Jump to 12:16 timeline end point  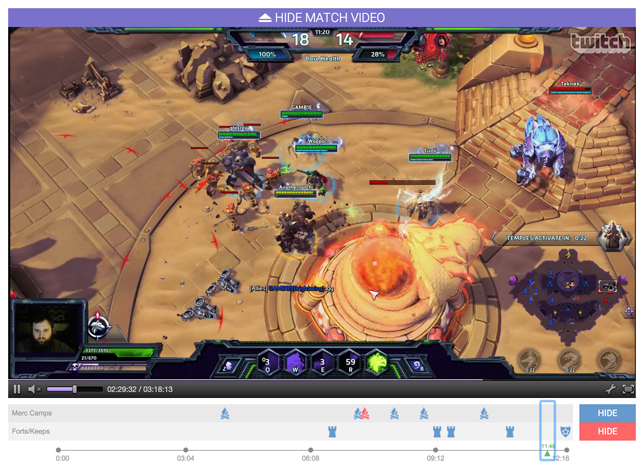pos(566,450)
